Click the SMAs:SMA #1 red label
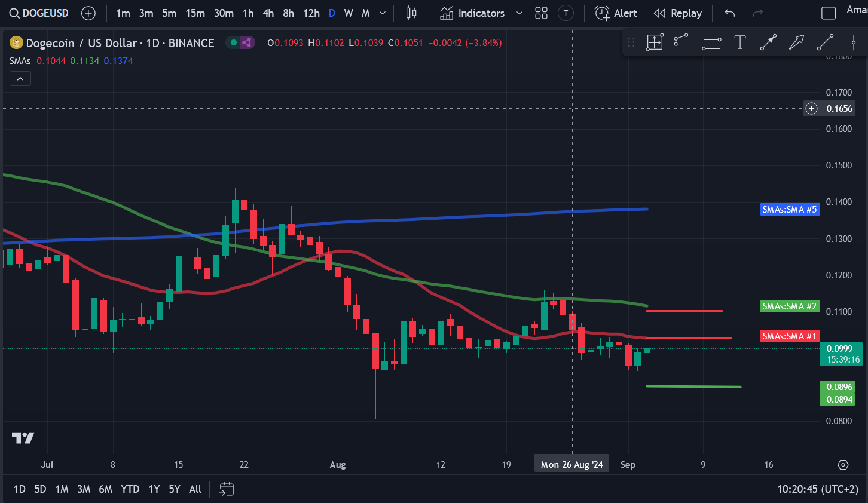Screen dimensions: 868x503 tap(790, 336)
